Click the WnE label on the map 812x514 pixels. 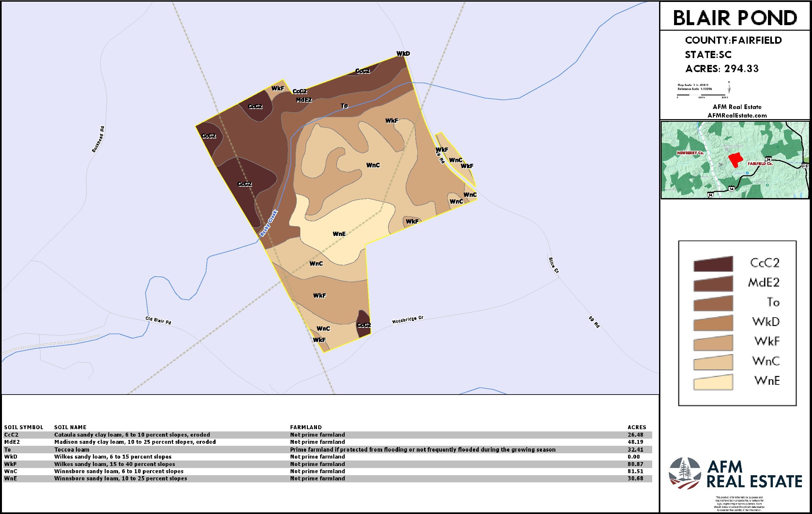coord(339,234)
